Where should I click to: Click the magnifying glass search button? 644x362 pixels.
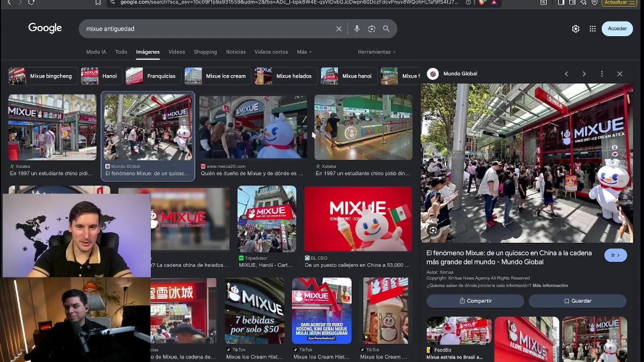[x=386, y=29]
